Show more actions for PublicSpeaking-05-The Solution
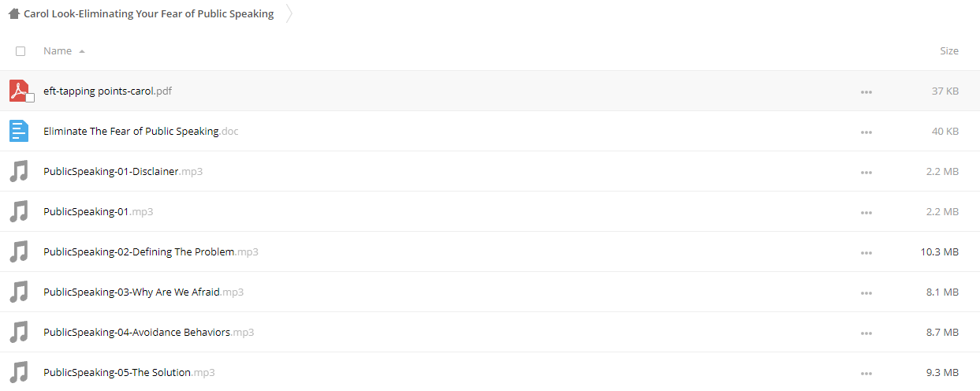Viewport: 980px width, 391px height. 866,373
